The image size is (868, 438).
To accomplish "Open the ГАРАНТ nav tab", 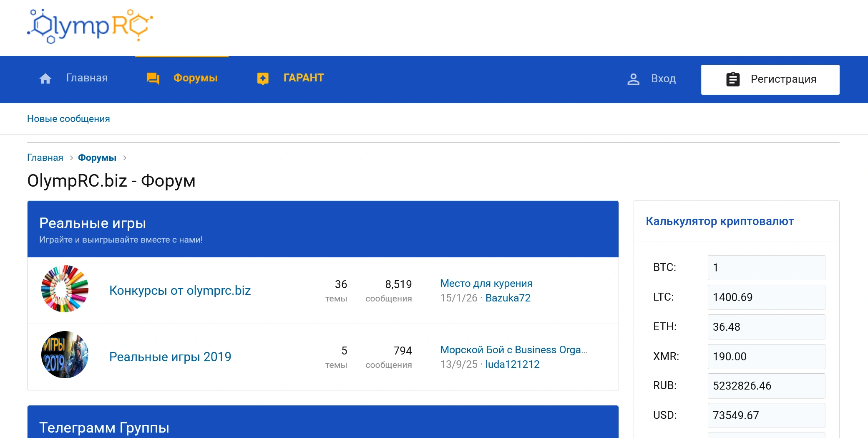I will [304, 78].
